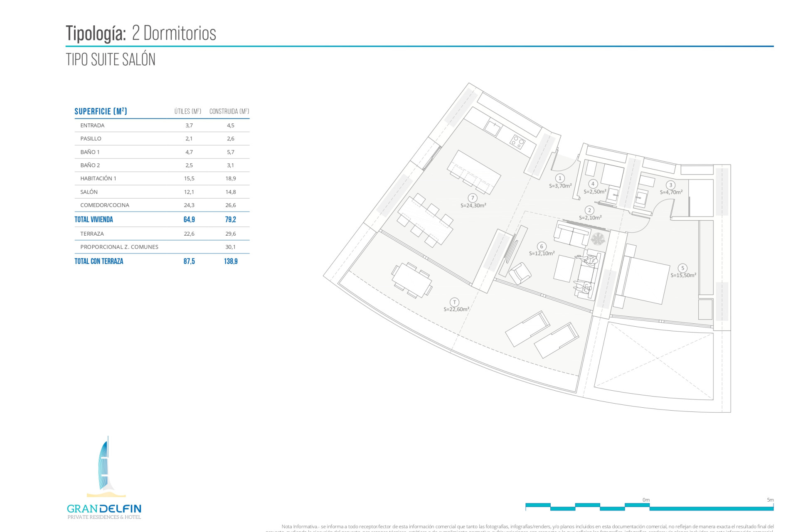Click the round plant symbol beside the sofa

pyautogui.click(x=598, y=239)
